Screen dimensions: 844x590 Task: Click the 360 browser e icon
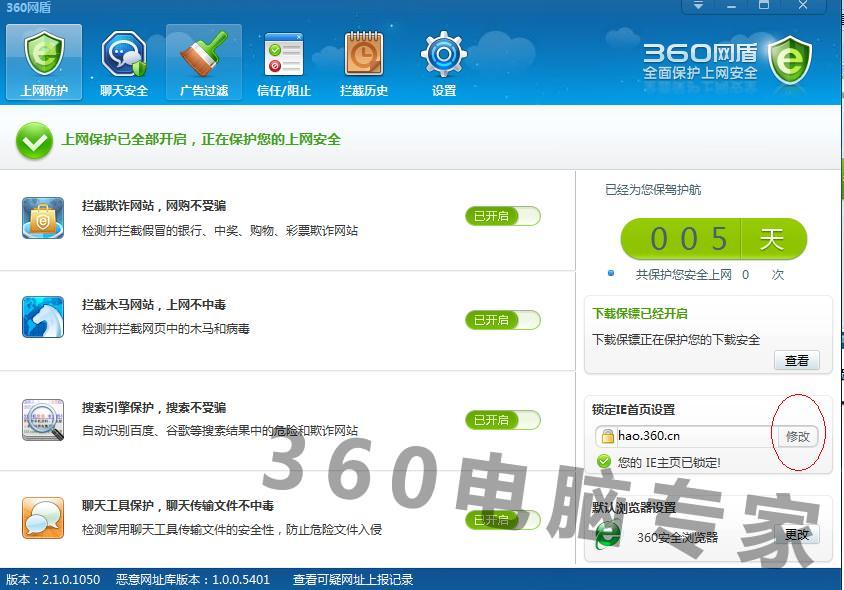coord(608,536)
